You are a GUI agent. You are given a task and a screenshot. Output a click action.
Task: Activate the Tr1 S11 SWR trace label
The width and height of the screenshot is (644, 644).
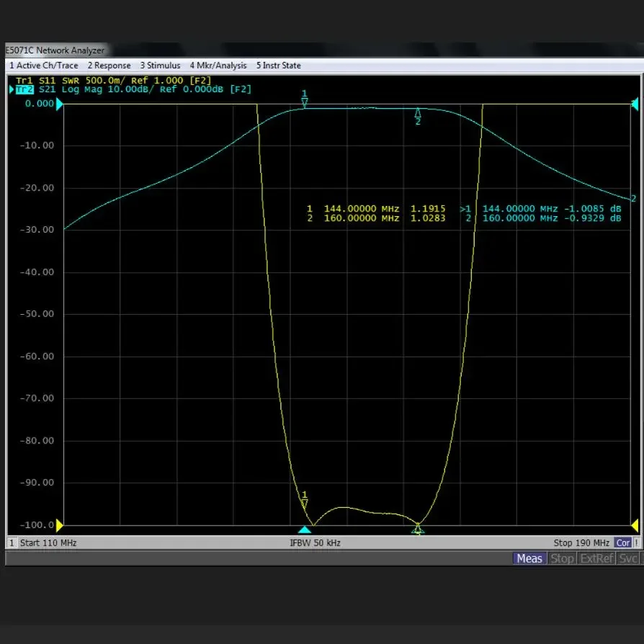pos(113,80)
